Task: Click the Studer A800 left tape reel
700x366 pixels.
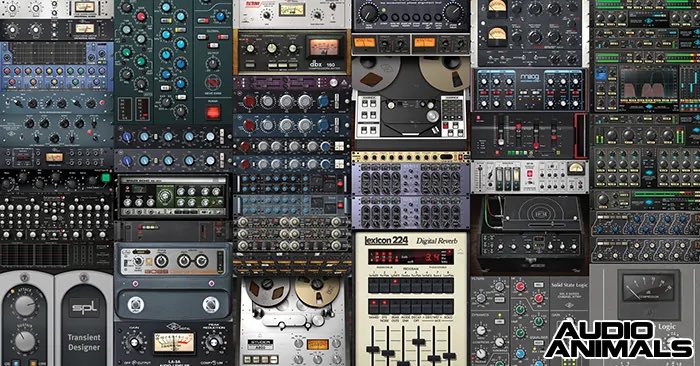Action: 267,291
